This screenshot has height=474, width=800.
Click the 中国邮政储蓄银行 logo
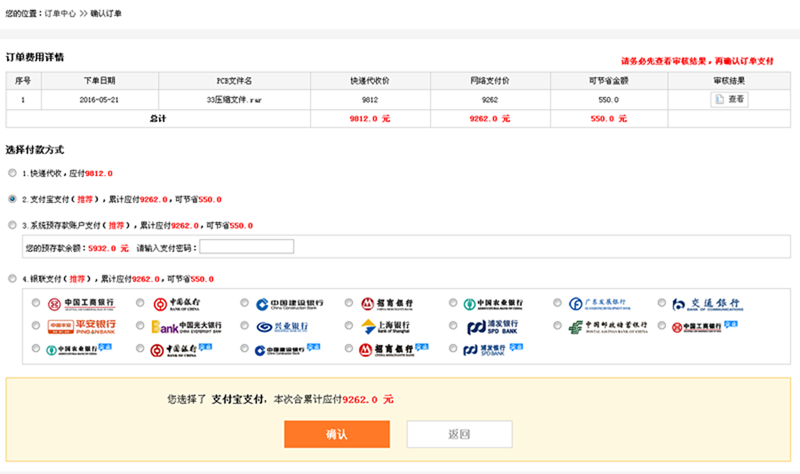coord(608,327)
